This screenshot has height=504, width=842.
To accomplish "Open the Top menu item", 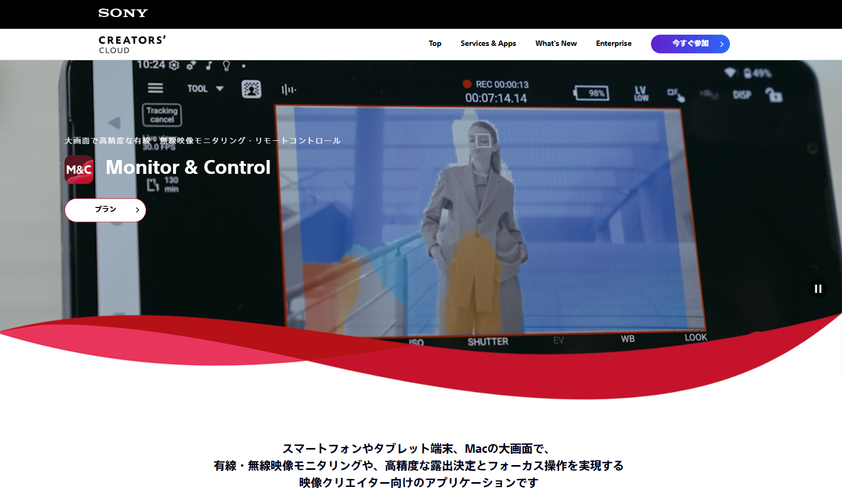I will pyautogui.click(x=435, y=44).
